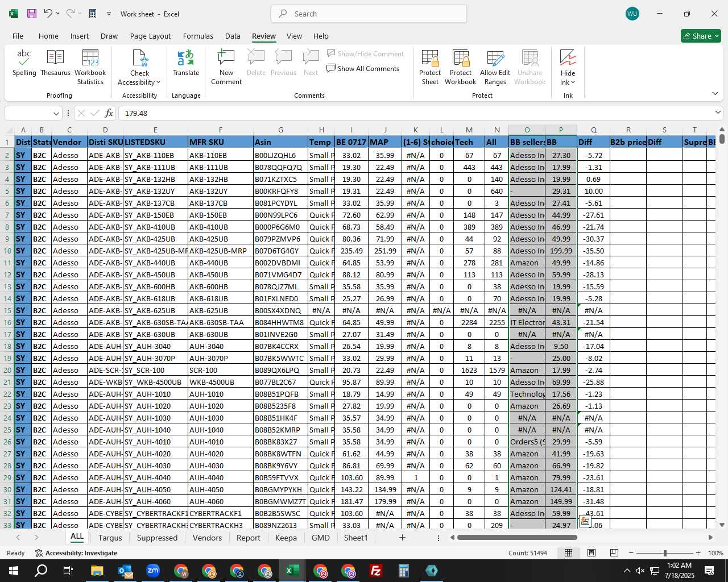The height and width of the screenshot is (582, 728).
Task: Click Accessibility: Investigate in status bar
Action: coord(76,553)
